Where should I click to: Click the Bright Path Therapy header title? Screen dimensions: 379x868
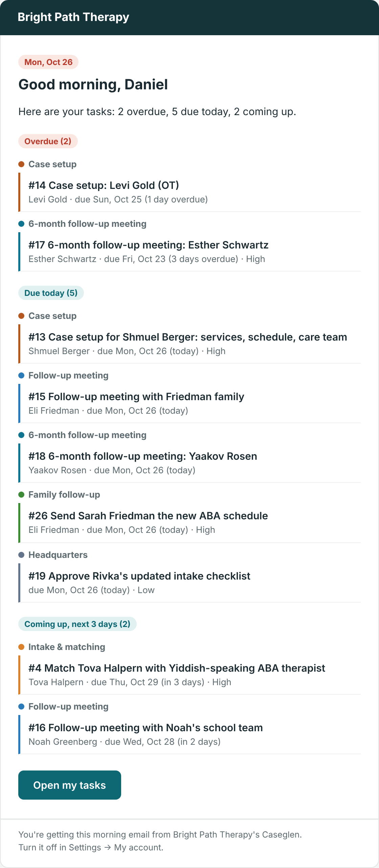pyautogui.click(x=73, y=17)
